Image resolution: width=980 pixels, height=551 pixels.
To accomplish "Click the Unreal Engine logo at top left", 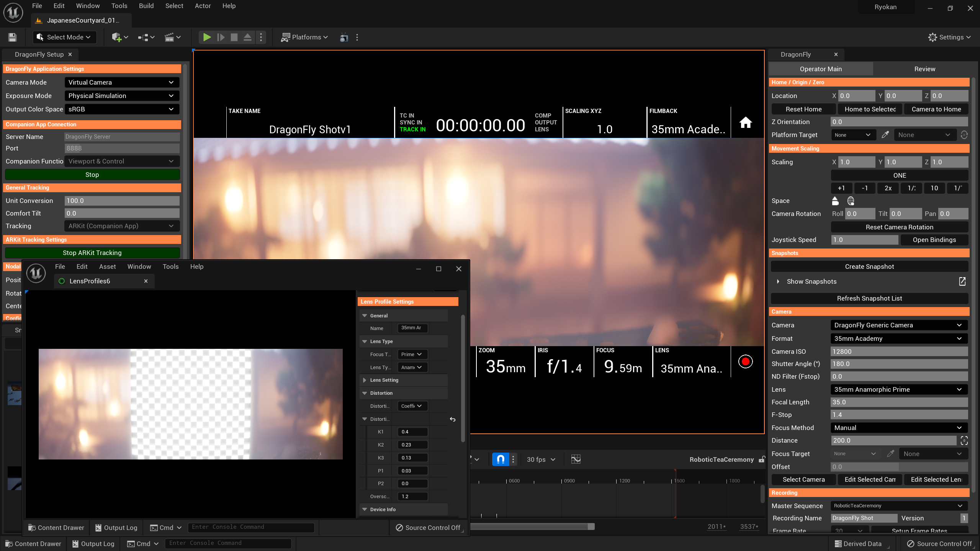I will (13, 13).
